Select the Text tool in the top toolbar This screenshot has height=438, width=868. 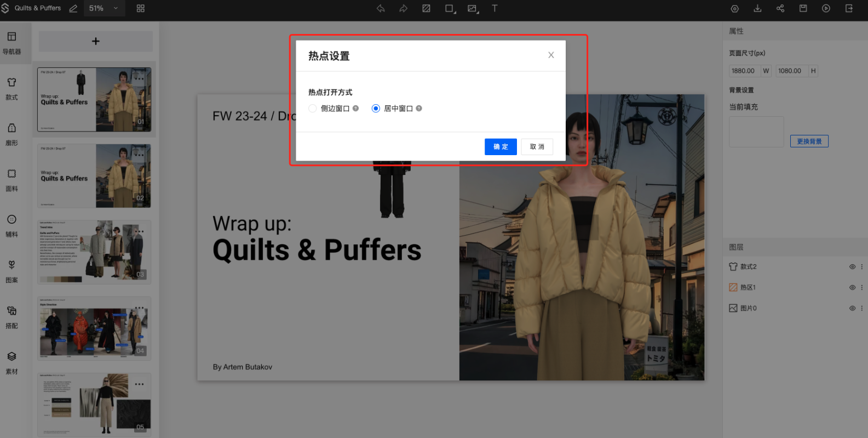point(495,8)
